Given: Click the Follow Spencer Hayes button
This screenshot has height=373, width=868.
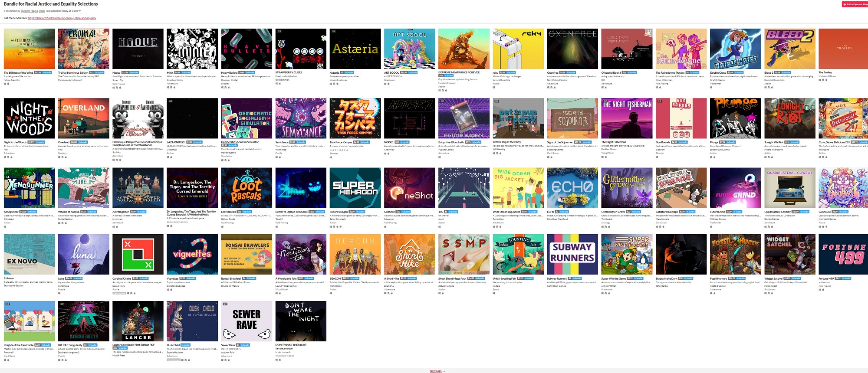Looking at the screenshot, I should click(x=855, y=4).
